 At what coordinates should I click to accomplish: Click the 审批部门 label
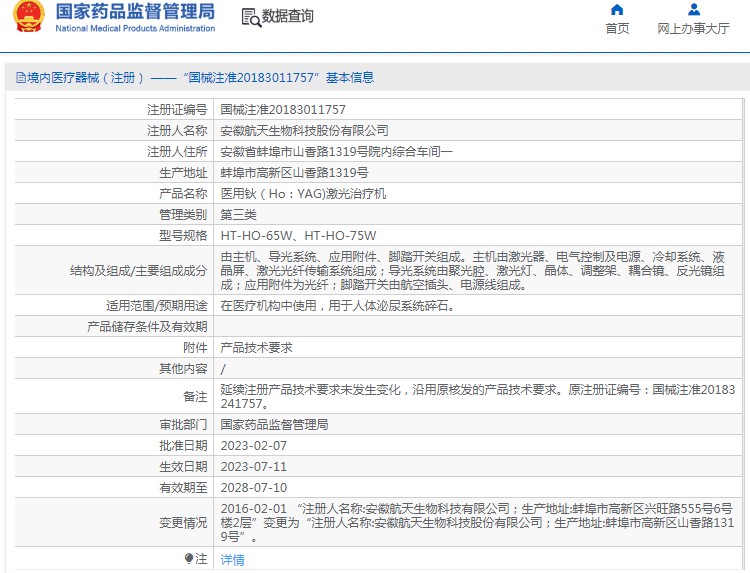click(x=183, y=425)
